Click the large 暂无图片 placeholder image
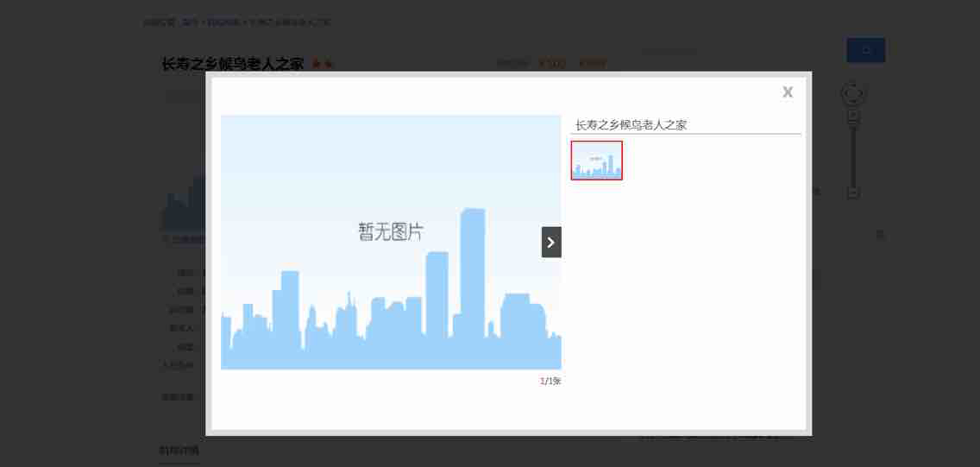Screen dimensions: 980x467 tap(391, 242)
